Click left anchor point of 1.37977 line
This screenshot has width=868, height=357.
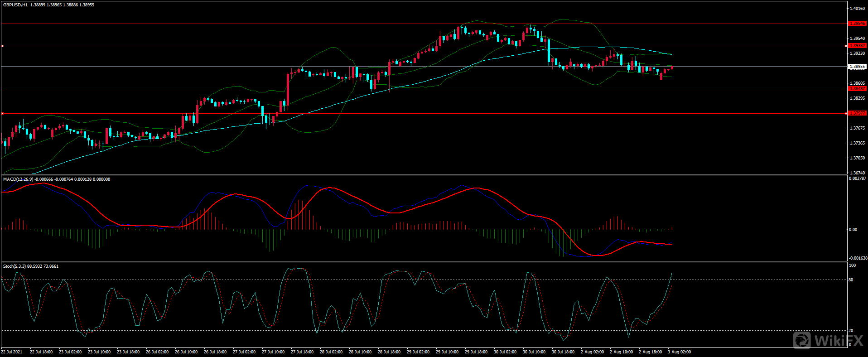tap(2, 113)
